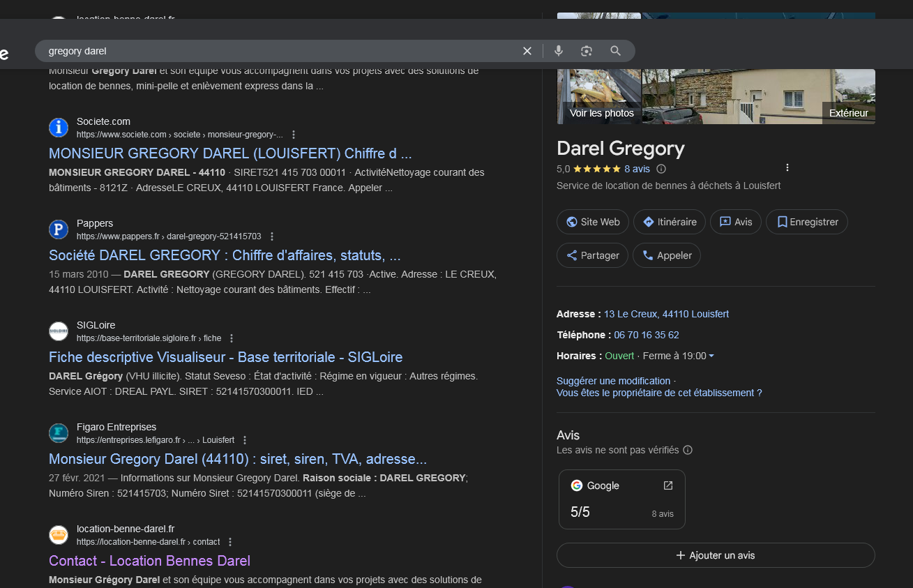Open Société DAREL GREGORY Pappers result
The width and height of the screenshot is (913, 588).
(225, 255)
